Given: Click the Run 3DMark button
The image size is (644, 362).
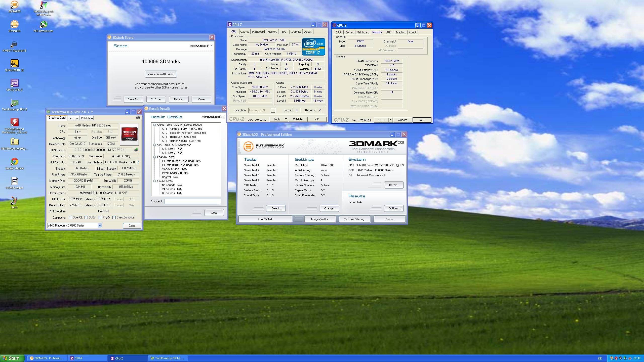Looking at the screenshot, I should tap(265, 219).
